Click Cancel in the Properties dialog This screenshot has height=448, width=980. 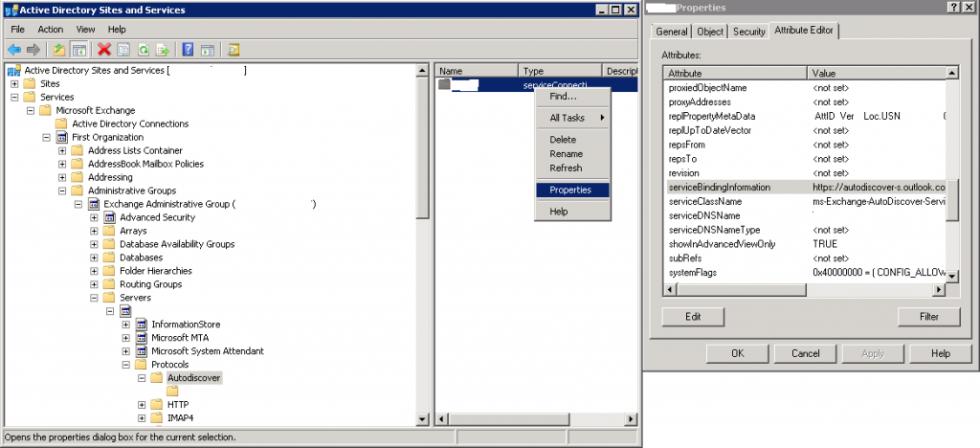[x=805, y=353]
